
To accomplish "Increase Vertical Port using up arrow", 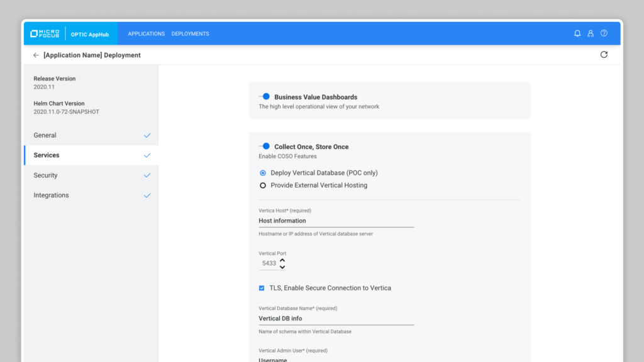I will pos(282,260).
